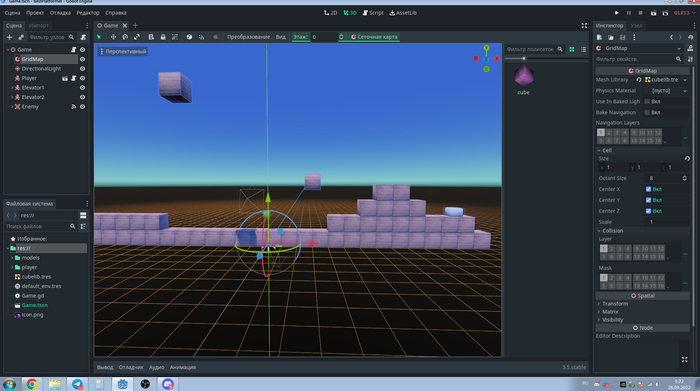Open the AssetLib workspace
This screenshot has width=700, height=391.
click(x=403, y=13)
